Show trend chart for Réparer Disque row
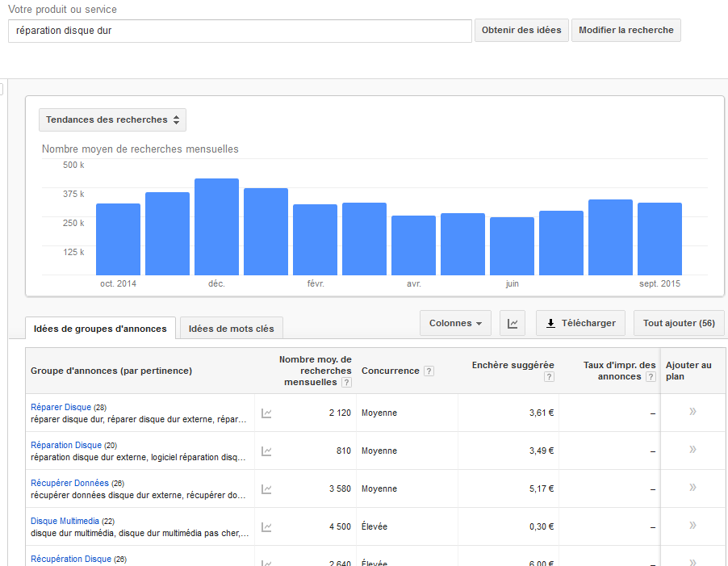Image resolution: width=728 pixels, height=566 pixels. click(266, 413)
